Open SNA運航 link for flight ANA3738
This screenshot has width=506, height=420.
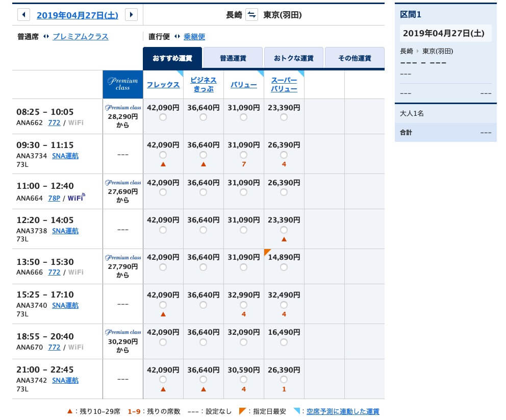(x=65, y=231)
